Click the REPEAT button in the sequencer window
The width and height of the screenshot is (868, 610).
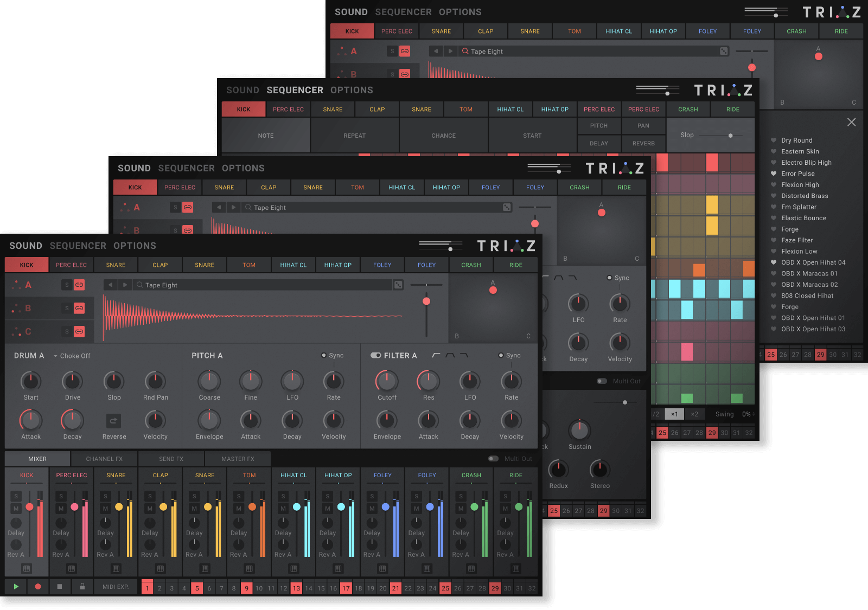coord(355,136)
